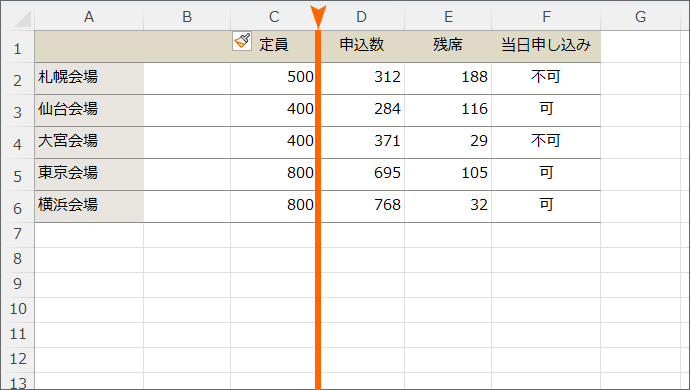
Task: Select the 大宮会場 cell
Action: tap(89, 143)
